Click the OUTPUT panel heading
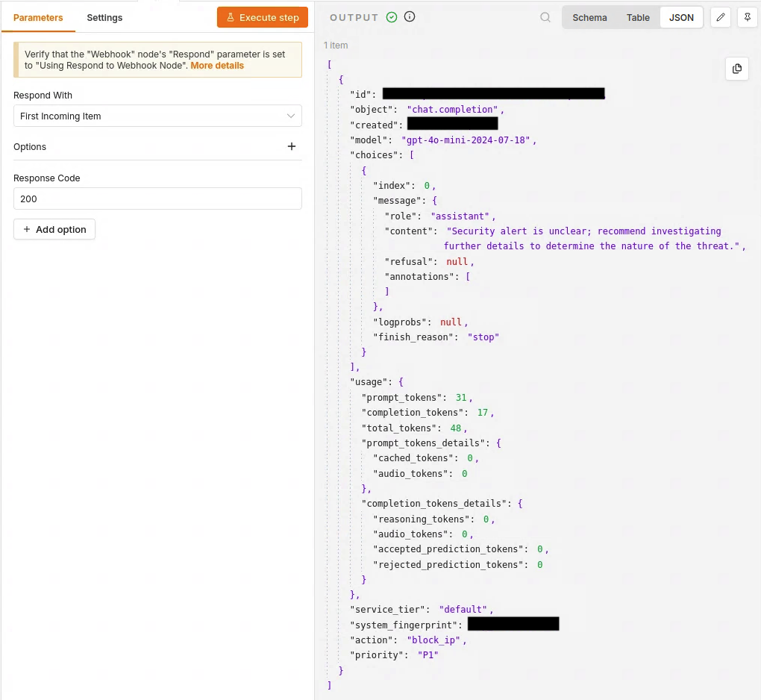This screenshot has height=700, width=761. (354, 17)
